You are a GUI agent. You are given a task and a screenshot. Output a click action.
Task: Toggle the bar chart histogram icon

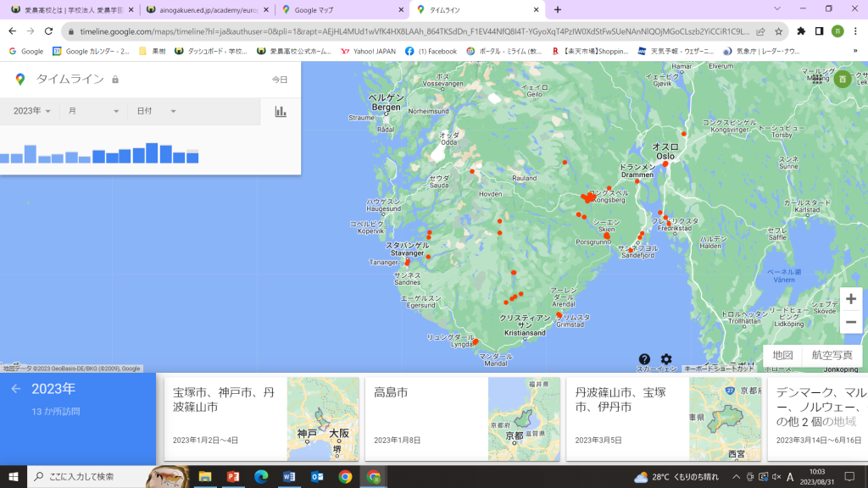[281, 111]
